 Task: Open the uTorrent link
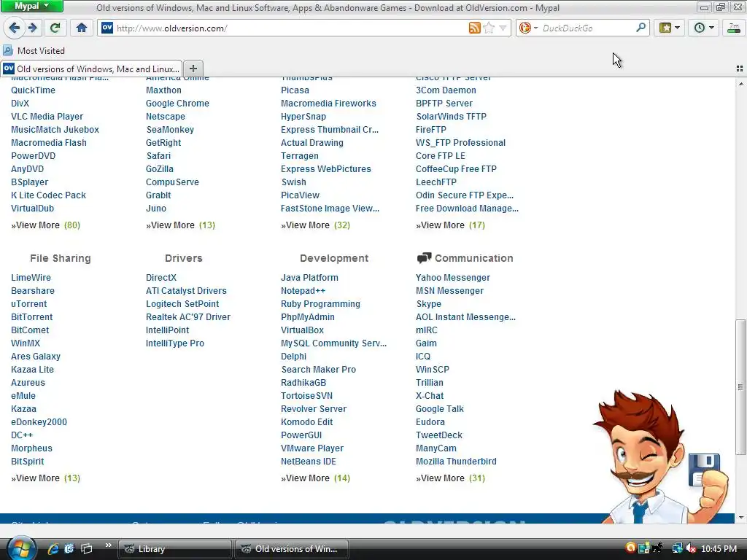click(29, 304)
